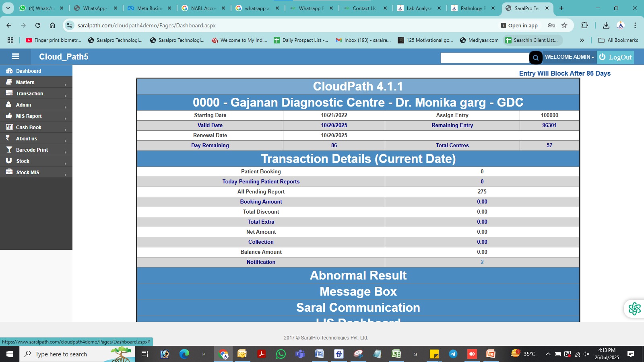Expand the Masters submenu arrow
Viewport: 644px width, 362px height.
point(66,84)
